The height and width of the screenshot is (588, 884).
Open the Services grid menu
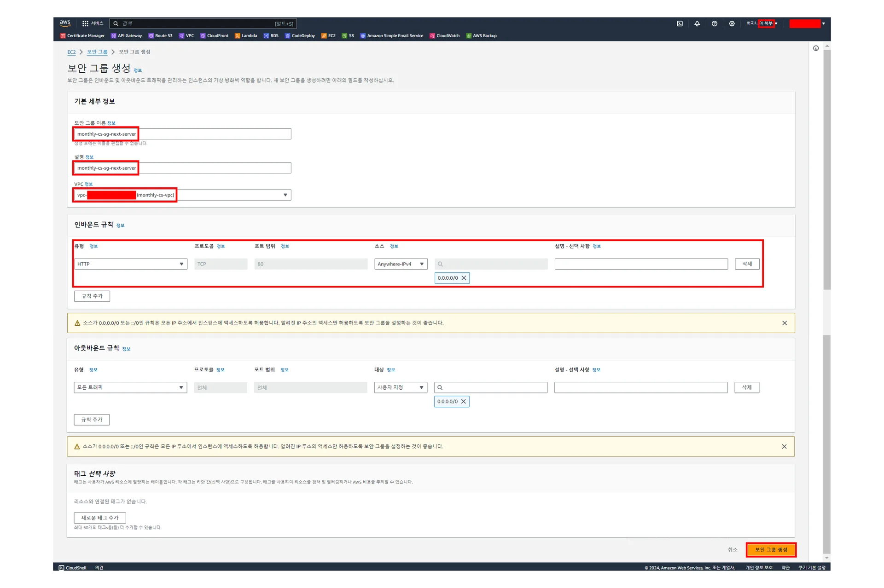[x=93, y=23]
